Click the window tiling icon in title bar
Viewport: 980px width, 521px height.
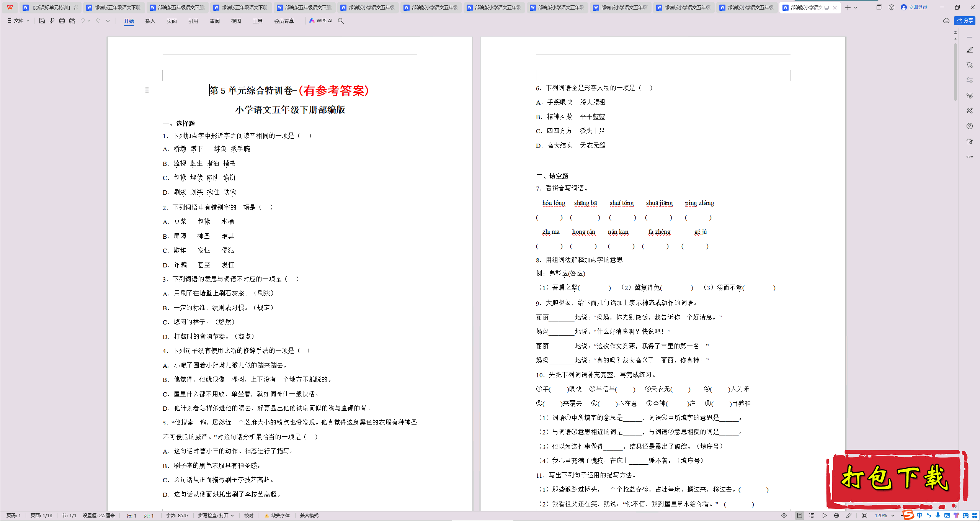(879, 7)
